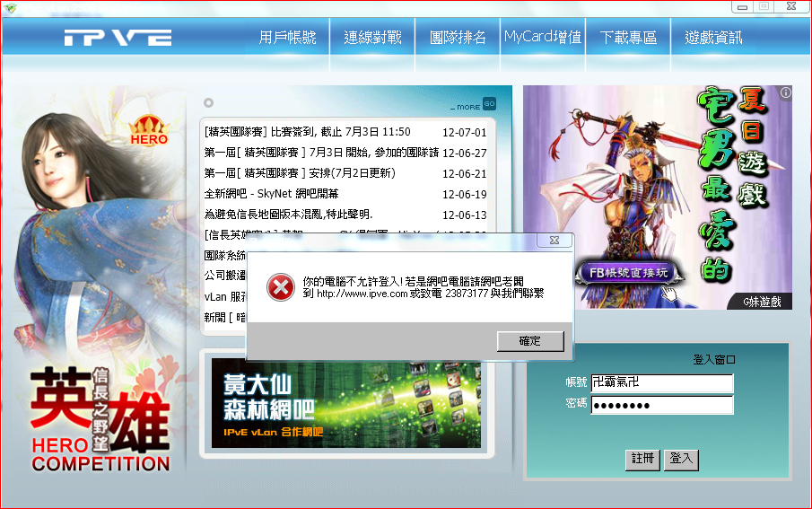Click date 12-07-01 in news list

point(465,133)
